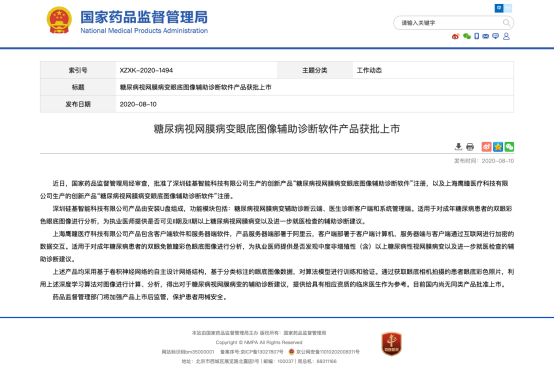The height and width of the screenshot is (379, 554).
Task: Click index number XZXK-2020-1494
Action: click(146, 70)
